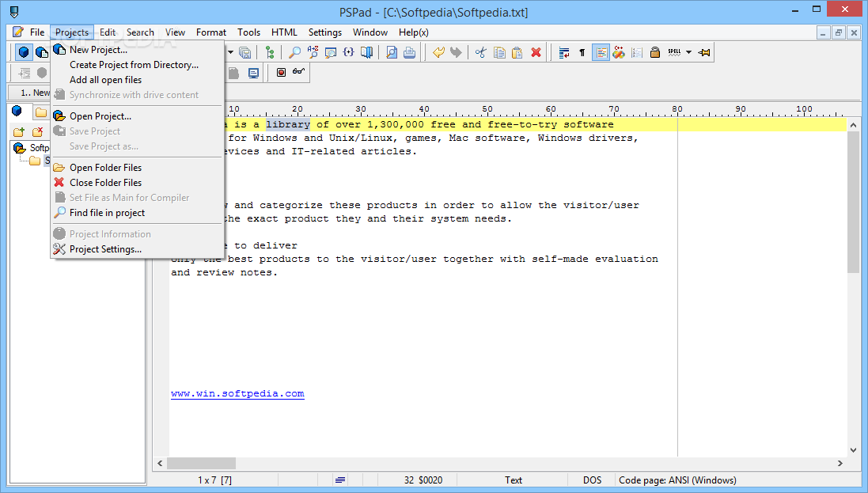This screenshot has height=493, width=868.
Task: Click the new project toolbar icon
Action: click(x=41, y=52)
